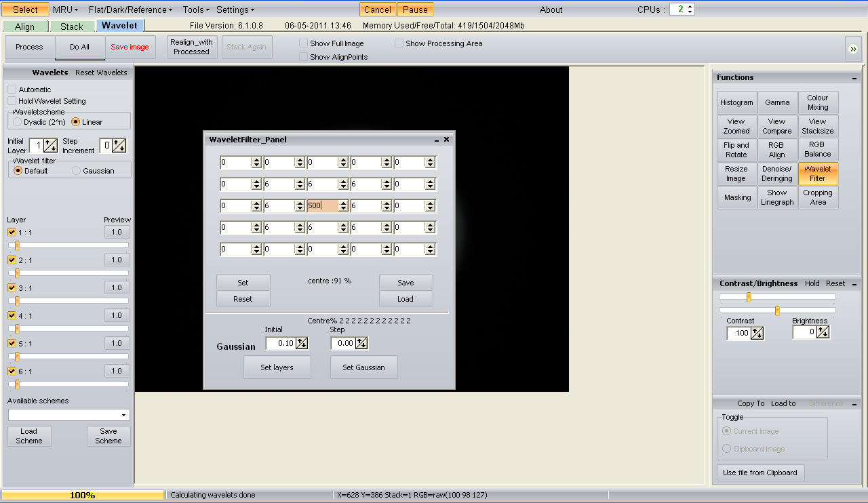
Task: Open the Denoise/Deringing tool
Action: click(777, 174)
